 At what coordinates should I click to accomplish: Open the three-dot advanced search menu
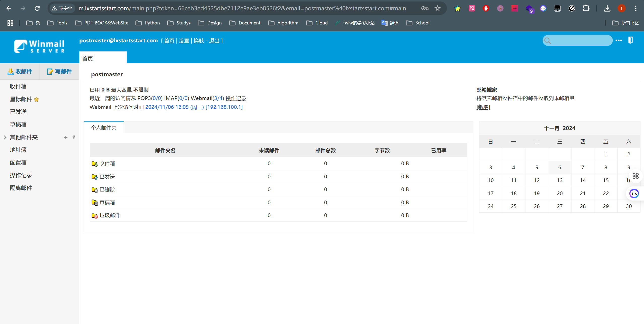[619, 40]
